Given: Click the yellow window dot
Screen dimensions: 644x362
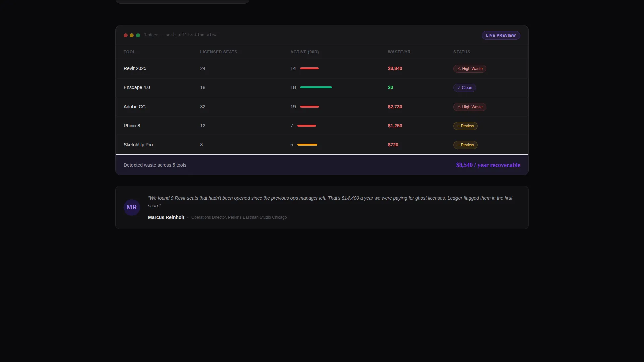Looking at the screenshot, I should point(132,35).
